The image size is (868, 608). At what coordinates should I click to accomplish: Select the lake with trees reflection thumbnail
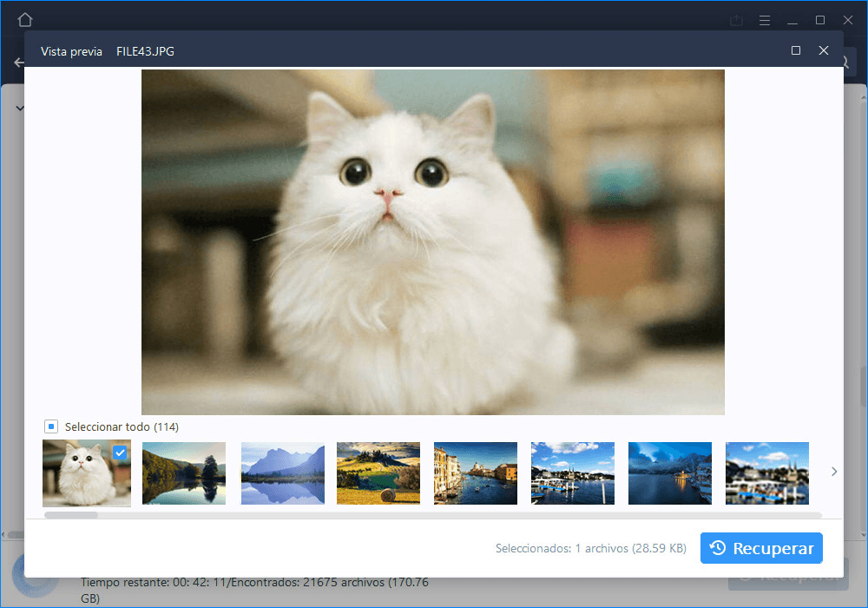(x=184, y=473)
